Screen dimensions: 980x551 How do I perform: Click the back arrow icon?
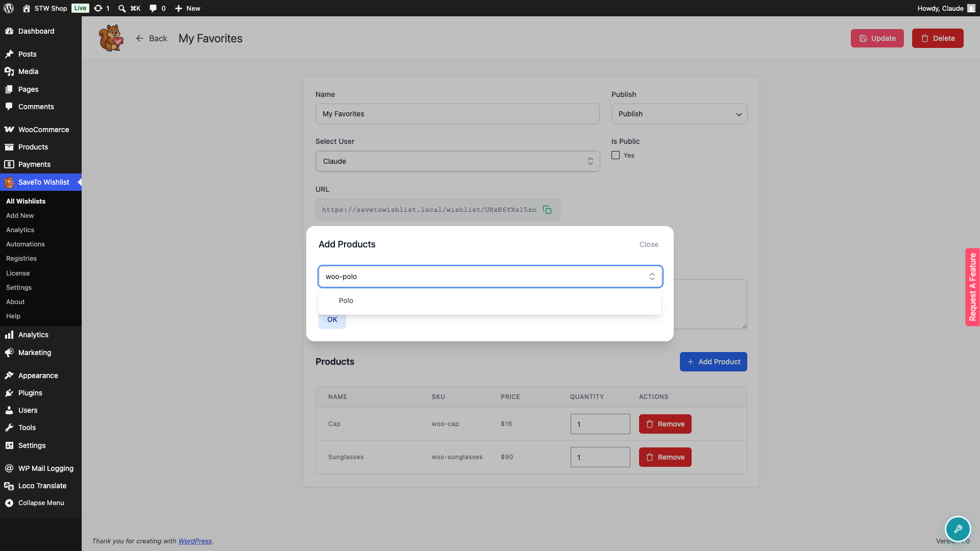pyautogui.click(x=139, y=38)
